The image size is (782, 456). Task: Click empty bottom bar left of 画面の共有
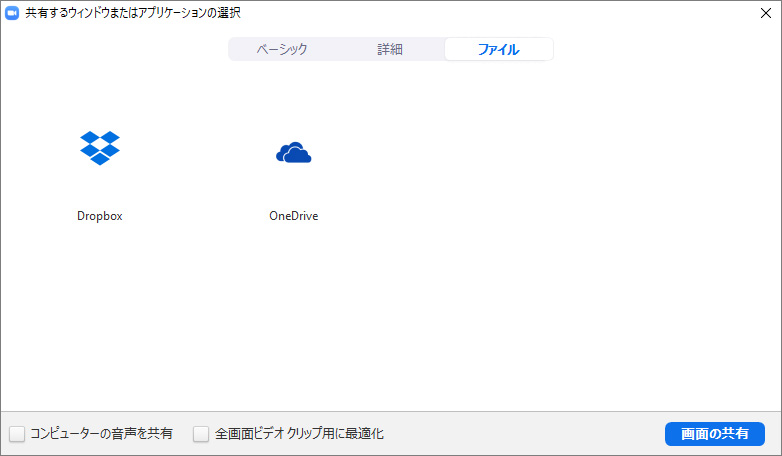tap(530, 434)
